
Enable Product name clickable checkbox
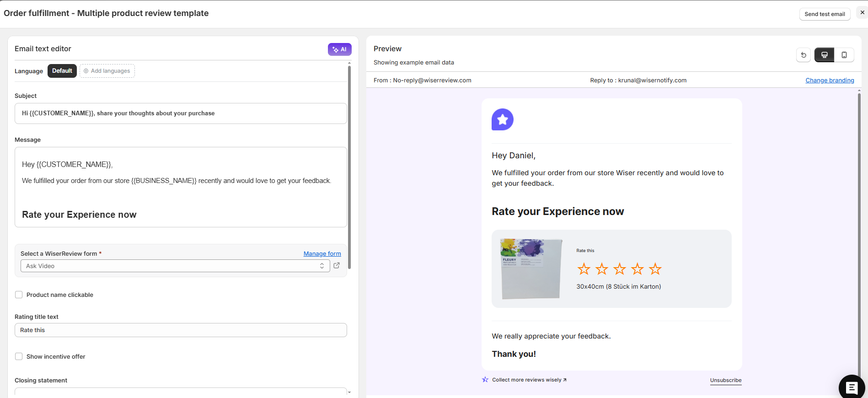[19, 295]
